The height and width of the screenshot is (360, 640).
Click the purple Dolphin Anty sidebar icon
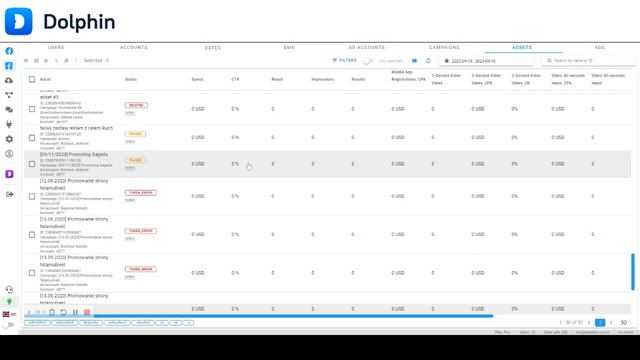[9, 174]
